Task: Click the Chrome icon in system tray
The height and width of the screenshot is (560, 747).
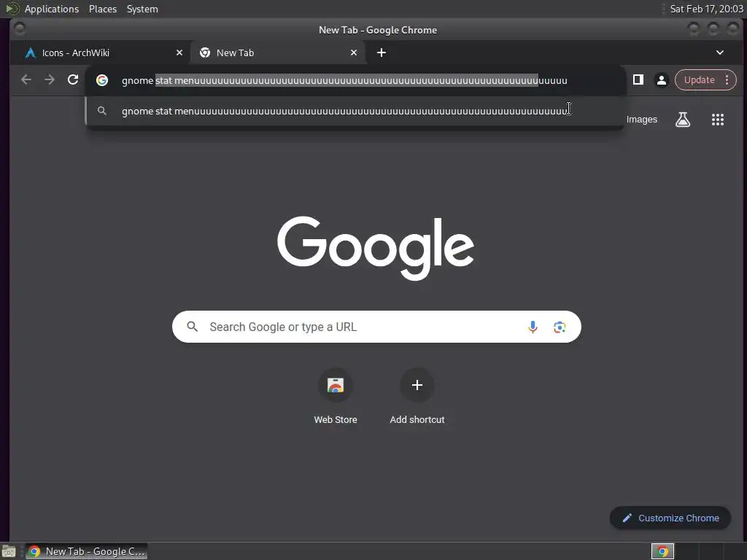Action: point(662,551)
